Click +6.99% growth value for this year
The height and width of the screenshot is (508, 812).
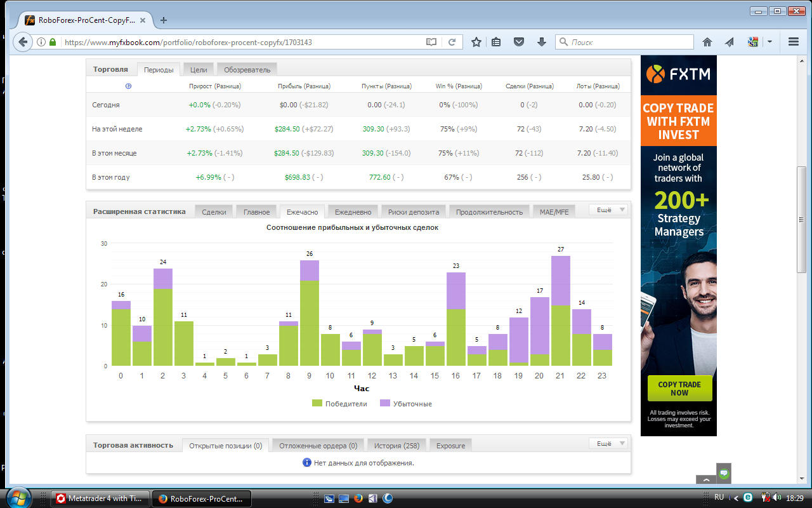coord(208,177)
